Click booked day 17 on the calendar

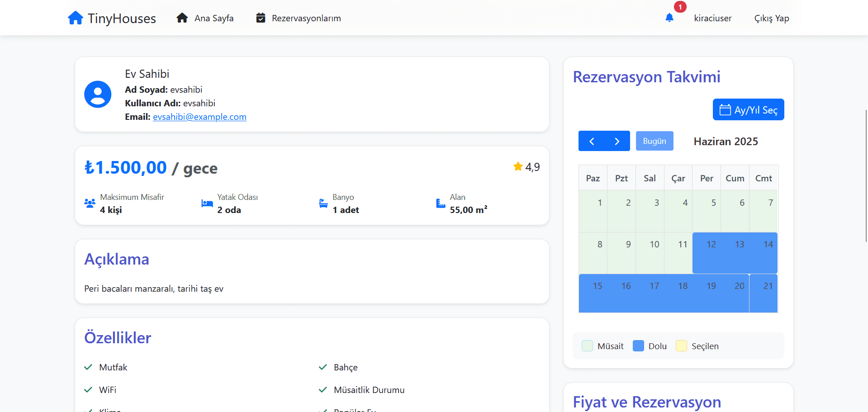click(650, 293)
